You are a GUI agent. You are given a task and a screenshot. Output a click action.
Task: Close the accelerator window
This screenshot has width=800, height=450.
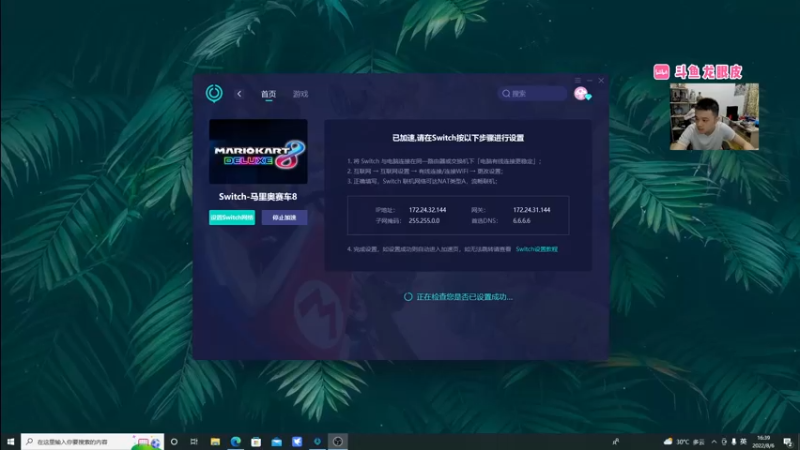(x=601, y=81)
